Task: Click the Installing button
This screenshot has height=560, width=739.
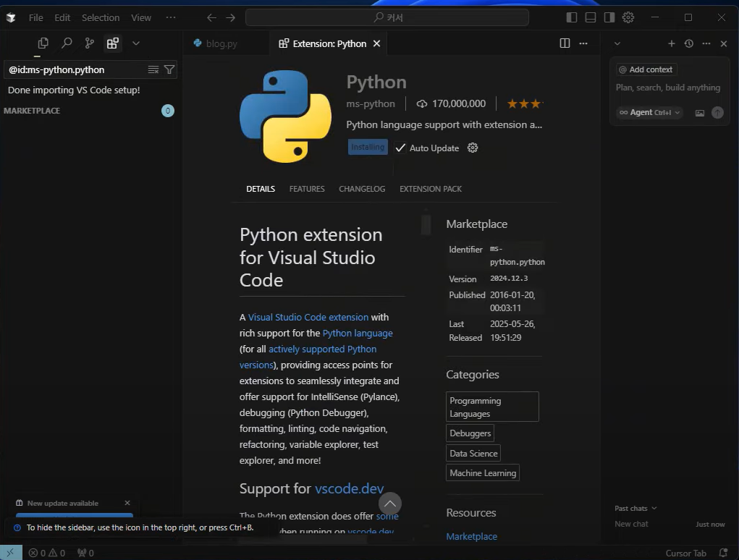Action: (x=368, y=147)
